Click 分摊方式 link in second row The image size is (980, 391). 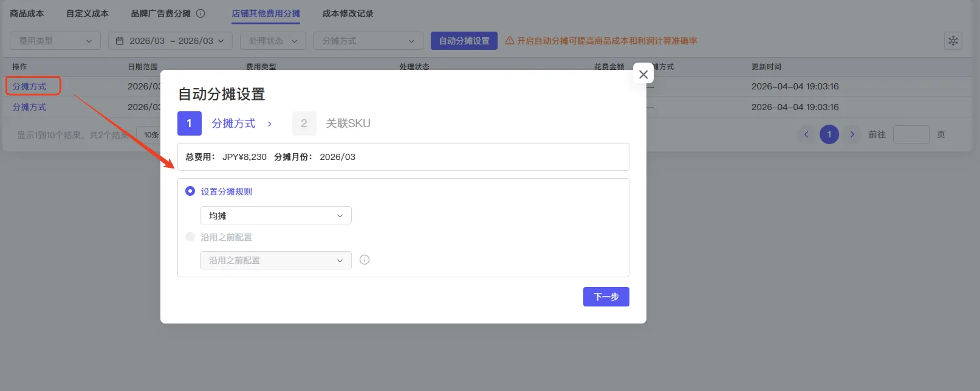29,107
